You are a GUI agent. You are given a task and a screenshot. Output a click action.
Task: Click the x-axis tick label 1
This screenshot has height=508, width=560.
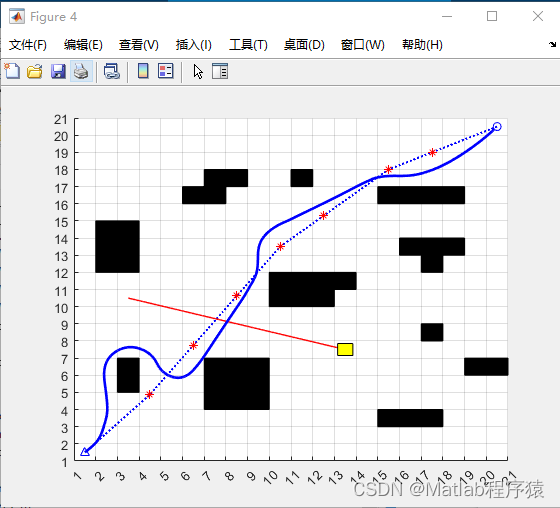77,476
